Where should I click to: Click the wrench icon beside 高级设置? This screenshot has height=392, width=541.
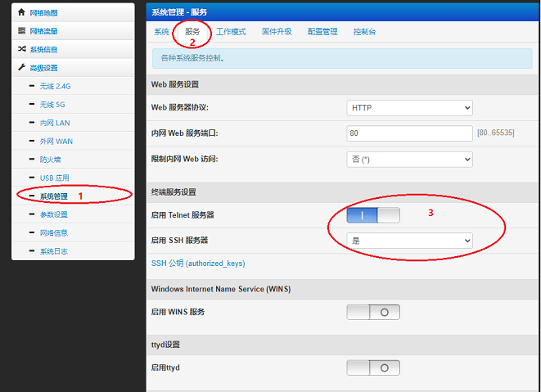point(22,68)
